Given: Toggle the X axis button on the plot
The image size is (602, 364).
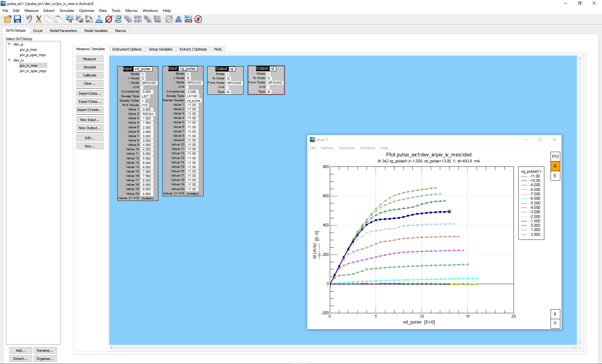Looking at the screenshot, I should pos(555,314).
